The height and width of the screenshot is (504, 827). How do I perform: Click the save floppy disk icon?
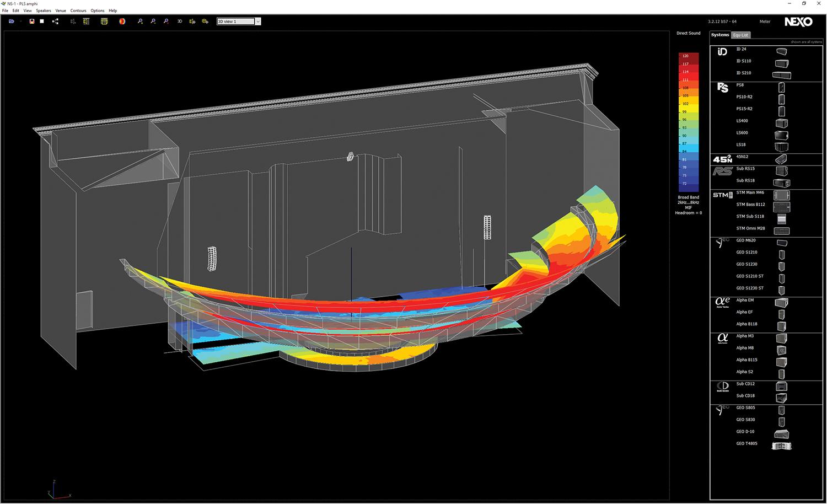tap(32, 22)
